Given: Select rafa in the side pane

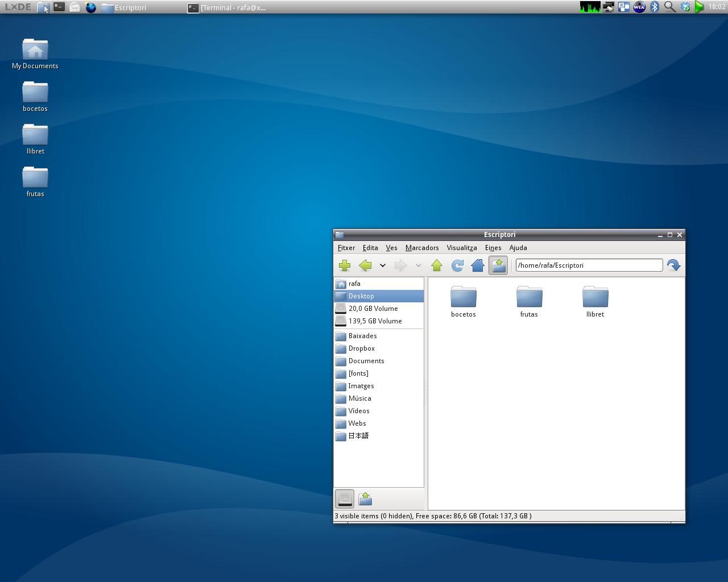Looking at the screenshot, I should coord(379,284).
